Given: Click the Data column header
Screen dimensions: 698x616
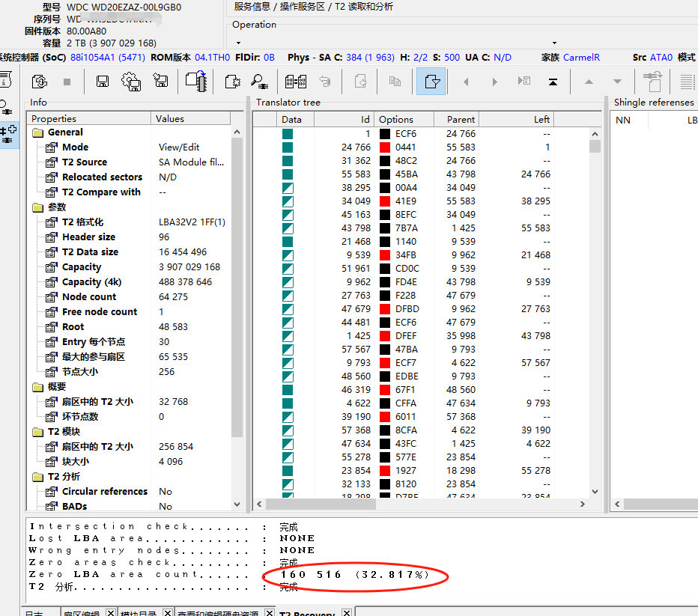Looking at the screenshot, I should point(296,119).
